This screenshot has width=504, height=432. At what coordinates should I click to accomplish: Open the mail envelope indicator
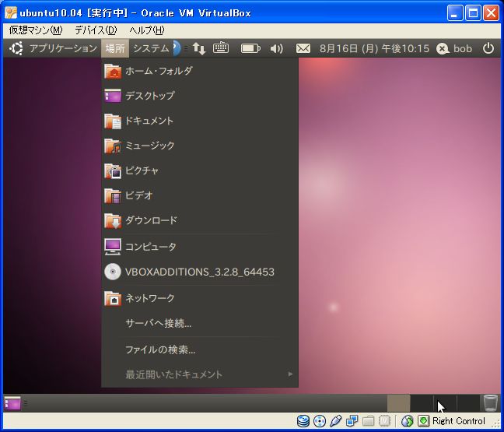[303, 48]
